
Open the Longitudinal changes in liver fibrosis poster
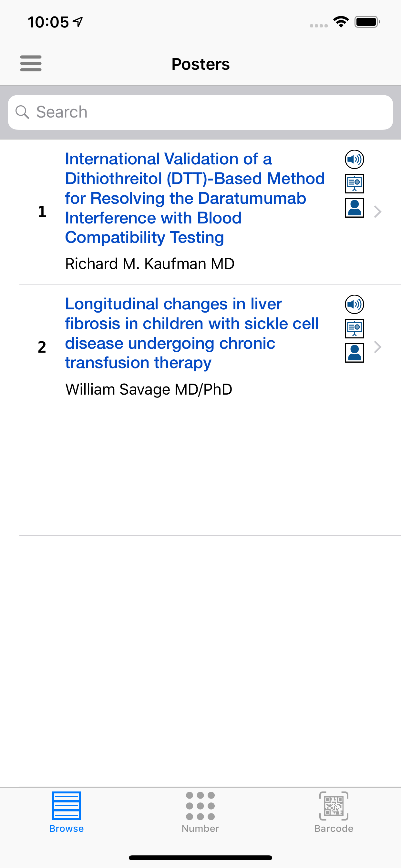point(191,333)
